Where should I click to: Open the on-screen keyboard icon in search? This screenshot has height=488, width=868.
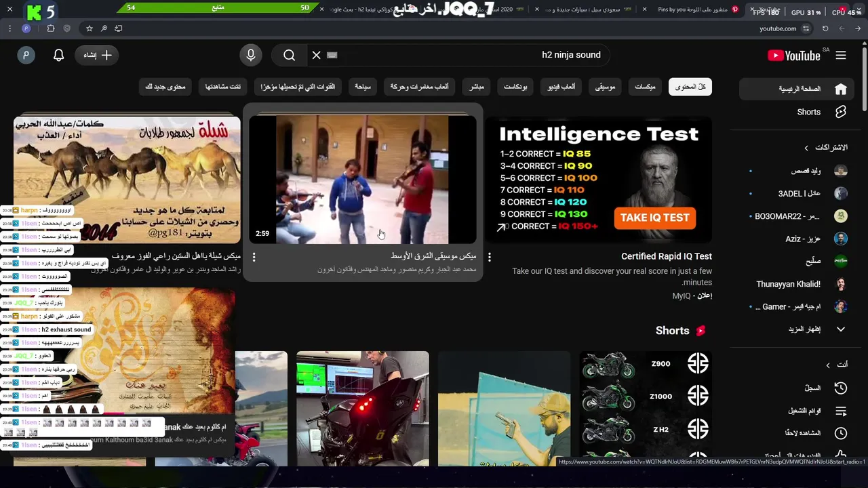332,56
